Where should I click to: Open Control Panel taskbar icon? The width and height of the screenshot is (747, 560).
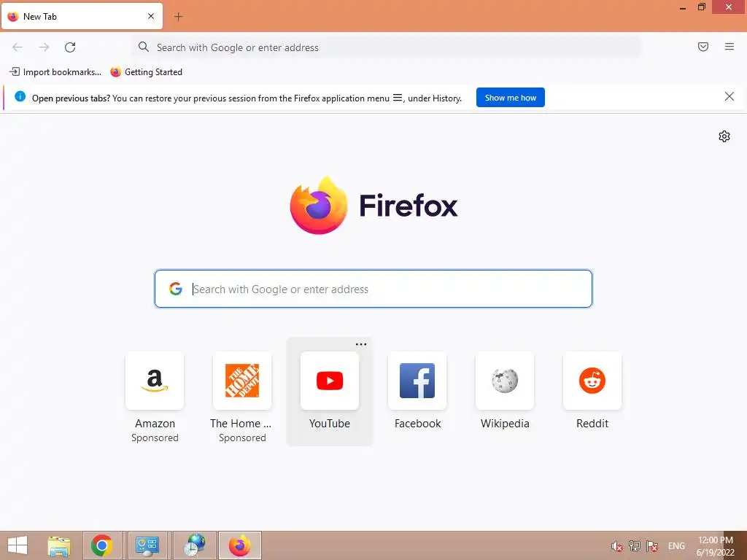click(147, 545)
